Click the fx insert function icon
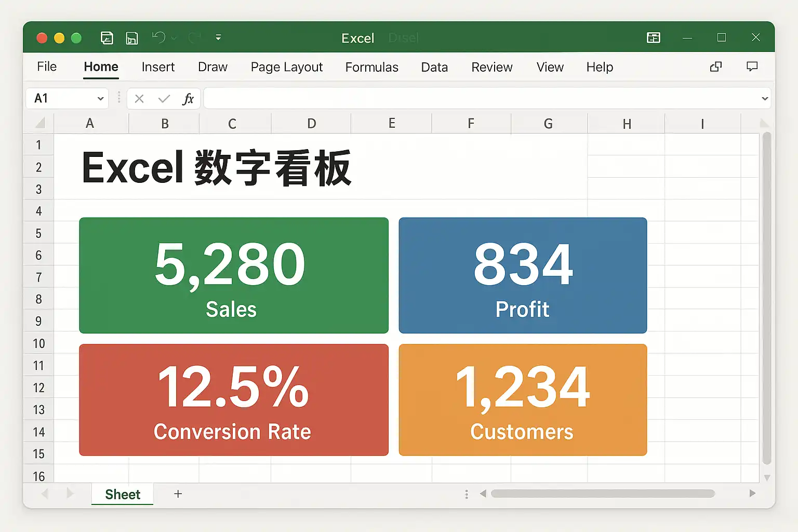Screen dimensions: 798x532 coord(188,99)
